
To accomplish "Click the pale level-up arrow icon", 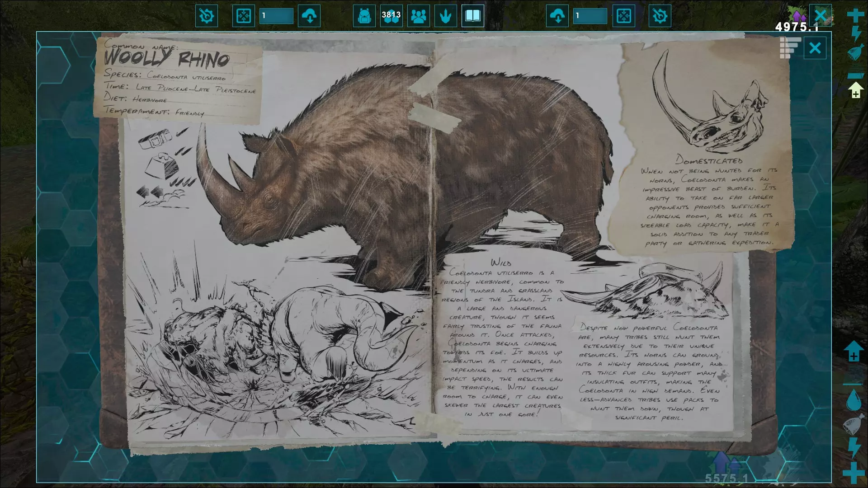I will [855, 89].
